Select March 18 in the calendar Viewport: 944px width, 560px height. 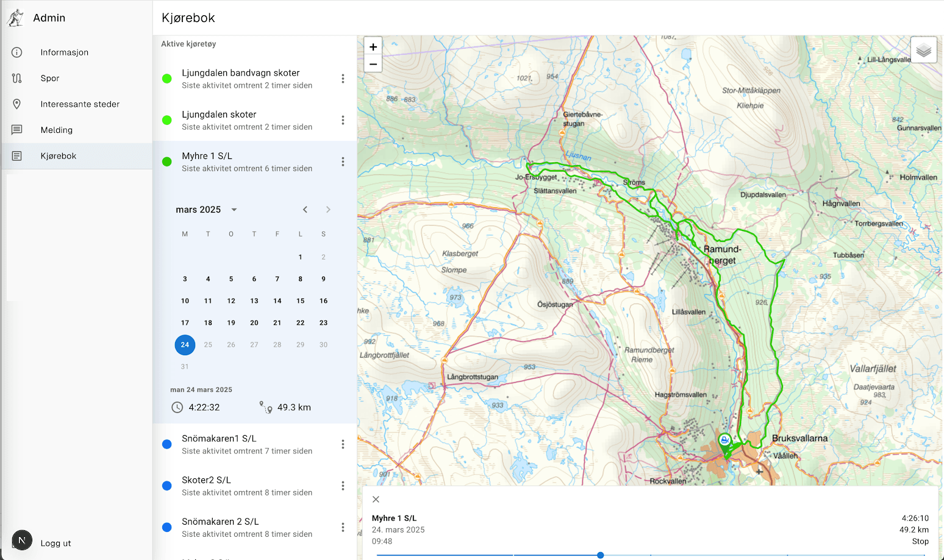click(x=208, y=323)
